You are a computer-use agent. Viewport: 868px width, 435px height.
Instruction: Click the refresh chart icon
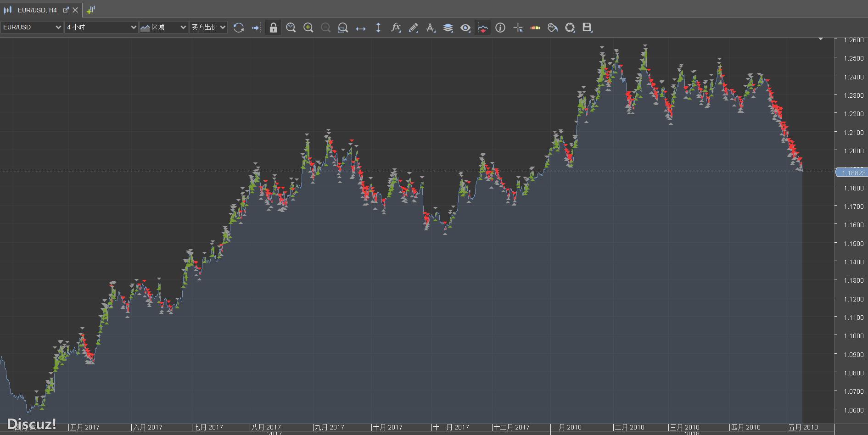[239, 28]
